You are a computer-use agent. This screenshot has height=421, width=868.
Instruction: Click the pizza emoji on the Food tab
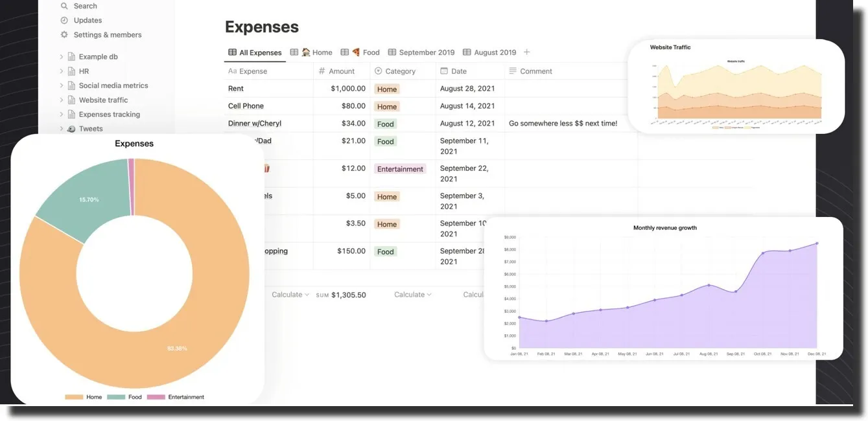(355, 52)
